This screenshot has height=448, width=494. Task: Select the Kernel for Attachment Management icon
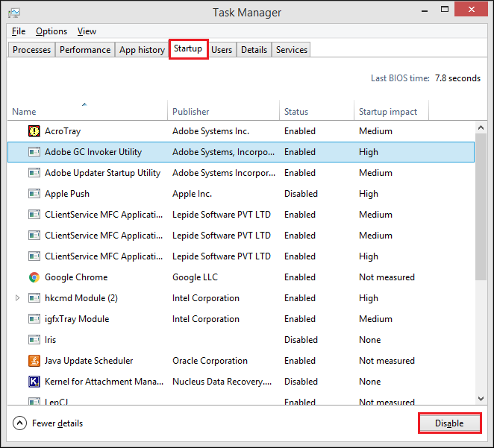[x=34, y=382]
